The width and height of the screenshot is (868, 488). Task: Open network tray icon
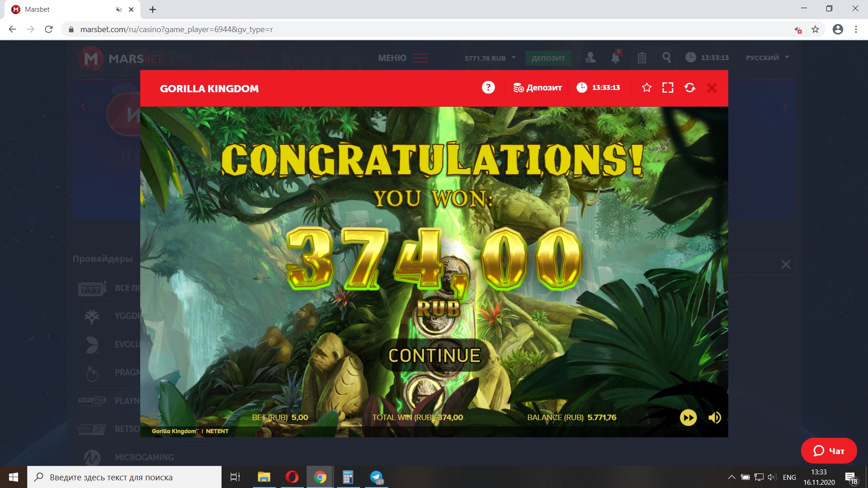tap(759, 477)
